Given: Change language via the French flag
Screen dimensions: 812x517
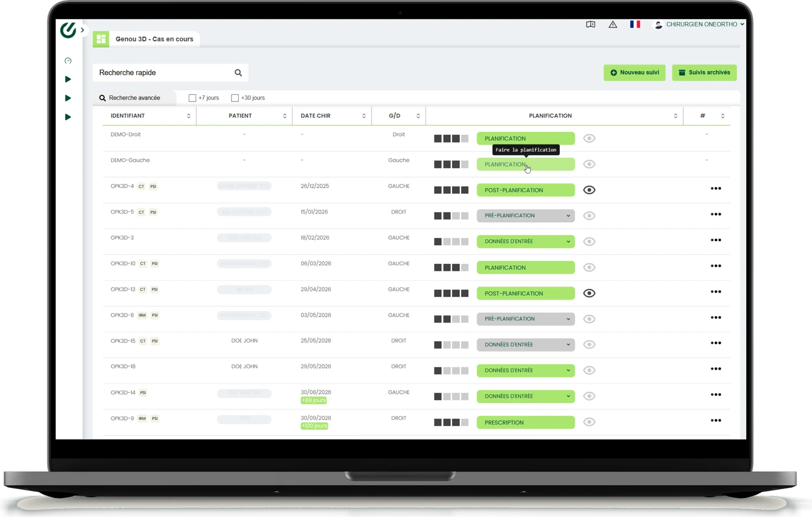Looking at the screenshot, I should [x=635, y=24].
